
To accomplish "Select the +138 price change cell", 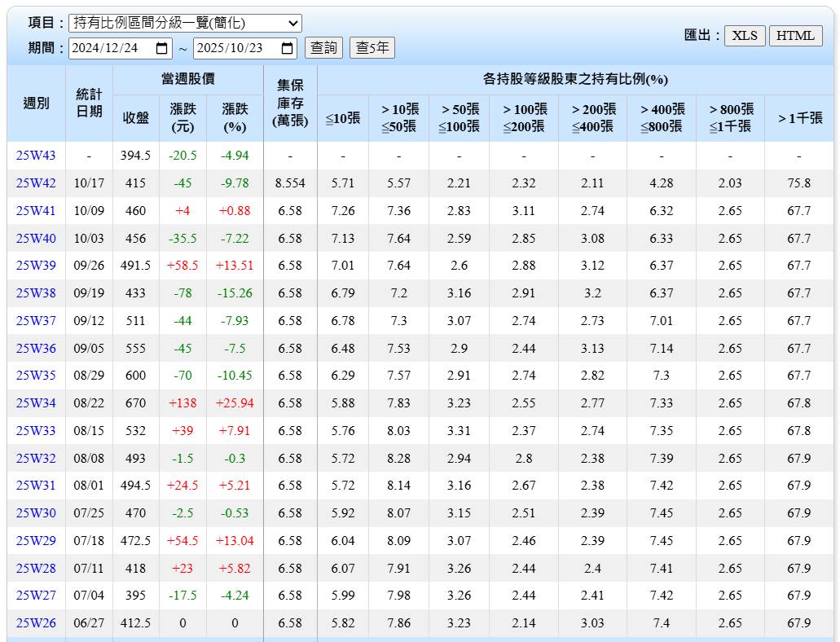I will 183,403.
